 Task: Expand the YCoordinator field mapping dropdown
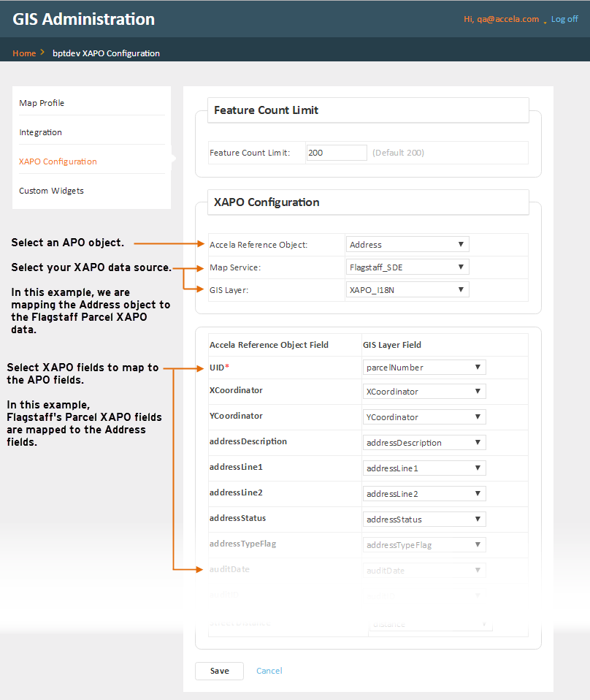pyautogui.click(x=424, y=417)
